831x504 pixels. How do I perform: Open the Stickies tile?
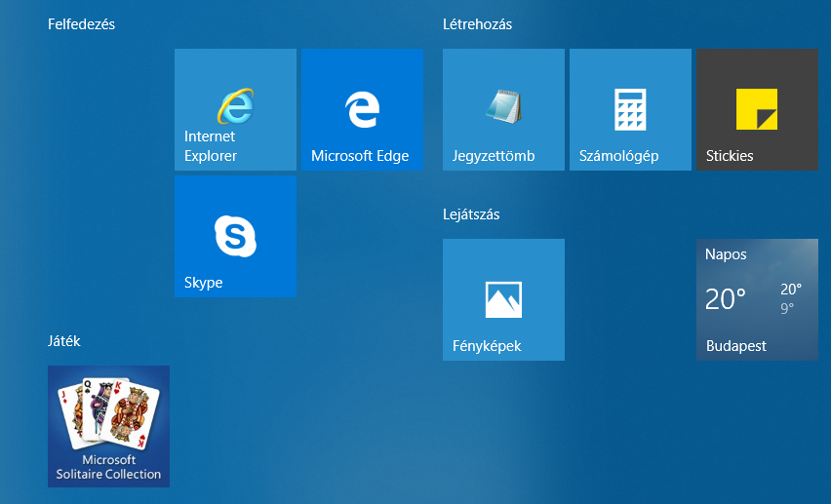(x=757, y=110)
